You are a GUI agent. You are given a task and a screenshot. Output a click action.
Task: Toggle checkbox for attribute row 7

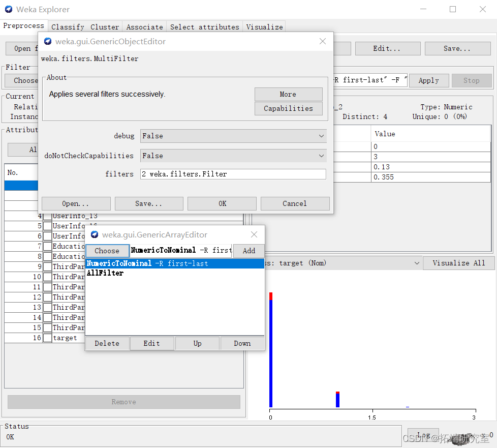(x=47, y=247)
